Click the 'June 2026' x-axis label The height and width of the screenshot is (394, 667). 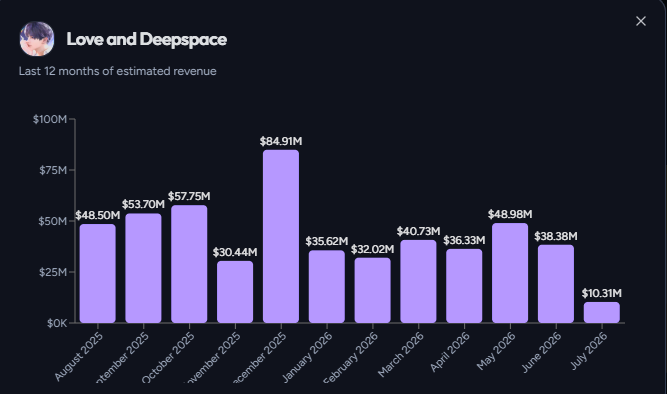(541, 352)
